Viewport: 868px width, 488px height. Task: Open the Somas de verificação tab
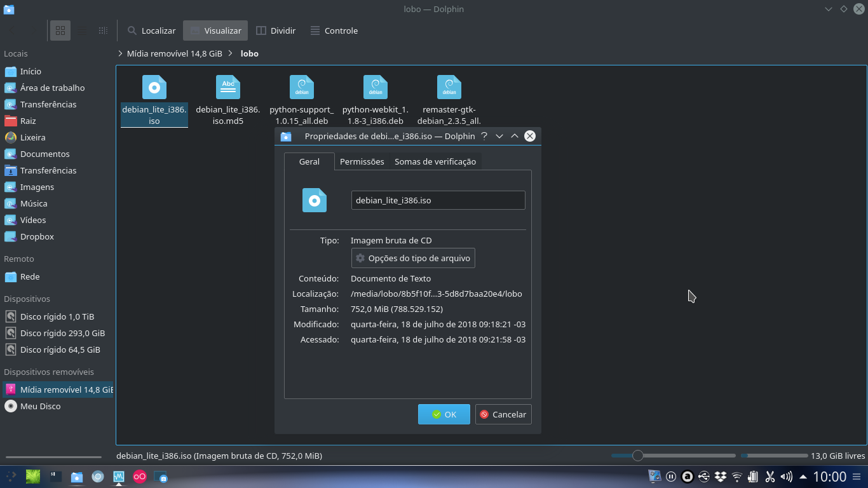coord(435,161)
